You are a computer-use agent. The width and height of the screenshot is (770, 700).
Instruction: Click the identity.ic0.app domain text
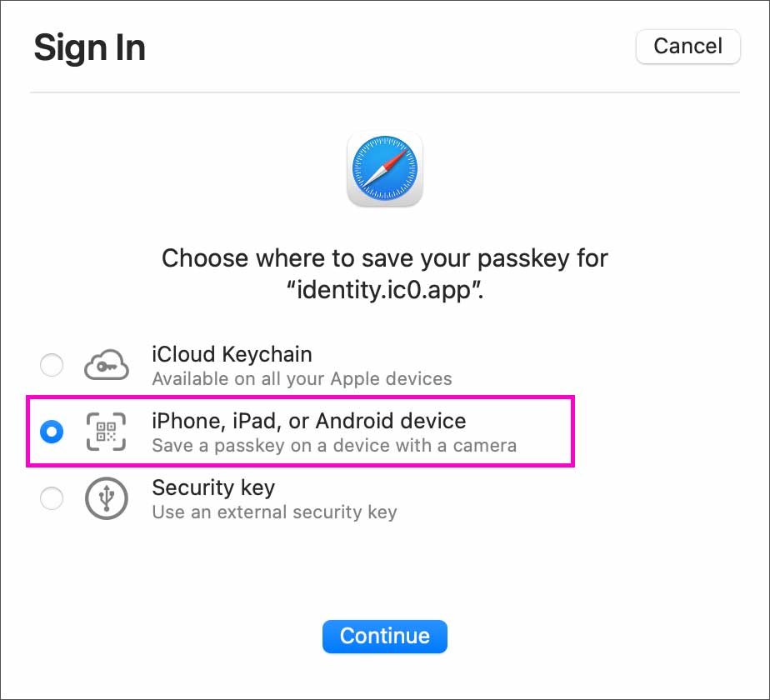384,290
